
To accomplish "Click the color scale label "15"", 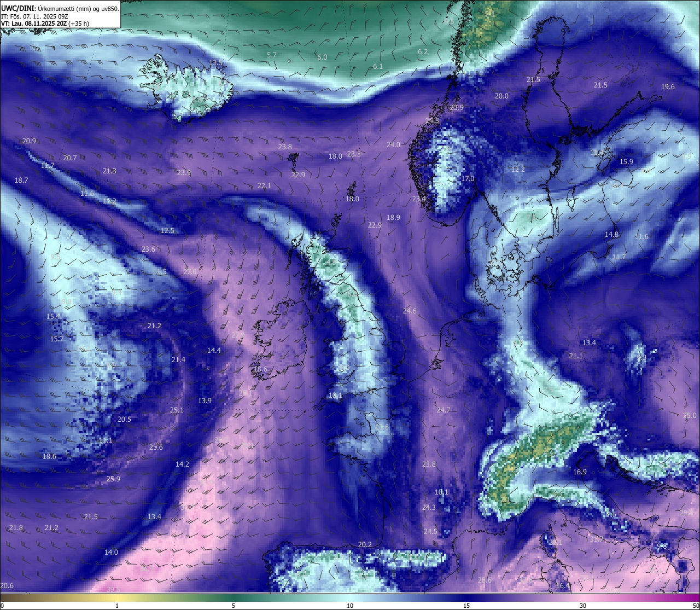I will tap(466, 606).
